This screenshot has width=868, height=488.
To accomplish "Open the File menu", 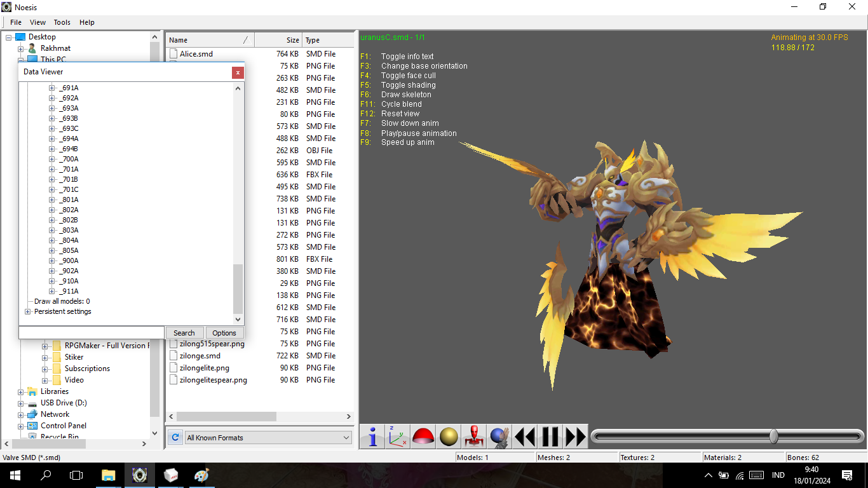I will coord(16,22).
